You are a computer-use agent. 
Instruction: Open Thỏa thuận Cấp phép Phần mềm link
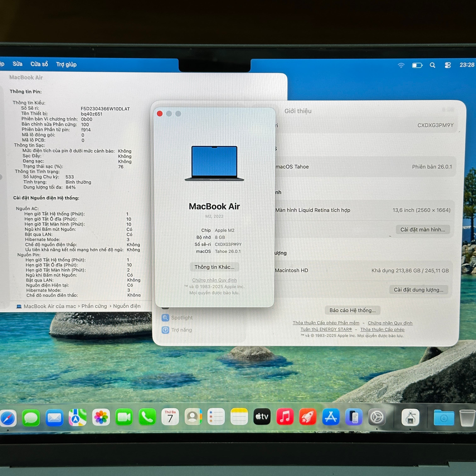click(x=326, y=323)
